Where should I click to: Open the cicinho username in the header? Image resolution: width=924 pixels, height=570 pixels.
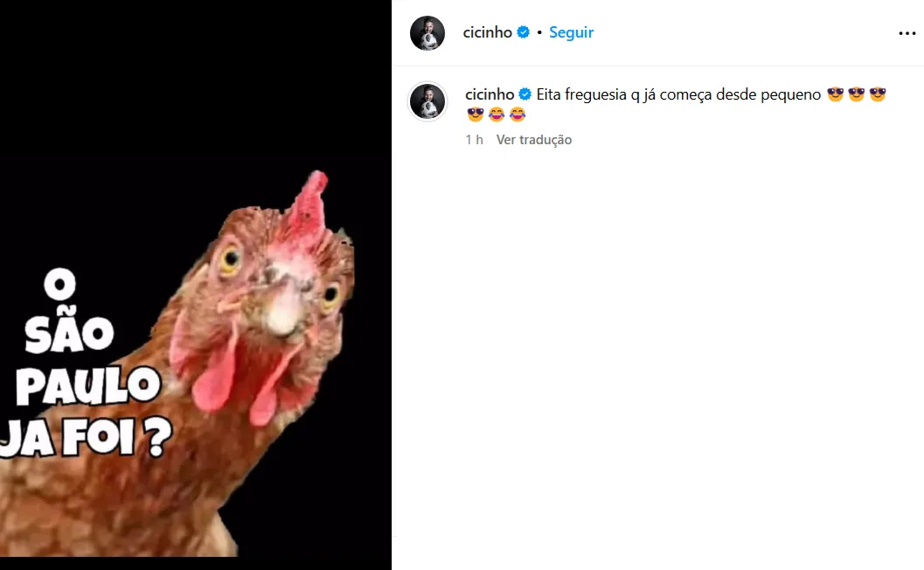click(488, 32)
